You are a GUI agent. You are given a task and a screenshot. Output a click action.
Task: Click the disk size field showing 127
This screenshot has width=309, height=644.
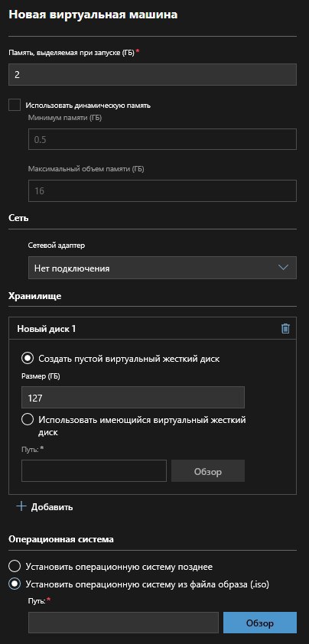click(x=133, y=397)
